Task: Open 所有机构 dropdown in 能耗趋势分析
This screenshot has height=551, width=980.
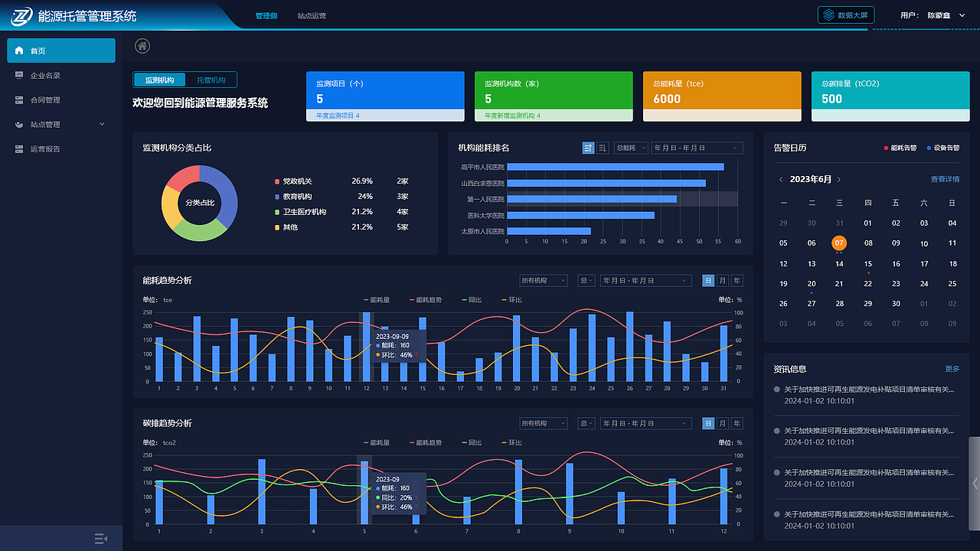Action: coord(544,280)
